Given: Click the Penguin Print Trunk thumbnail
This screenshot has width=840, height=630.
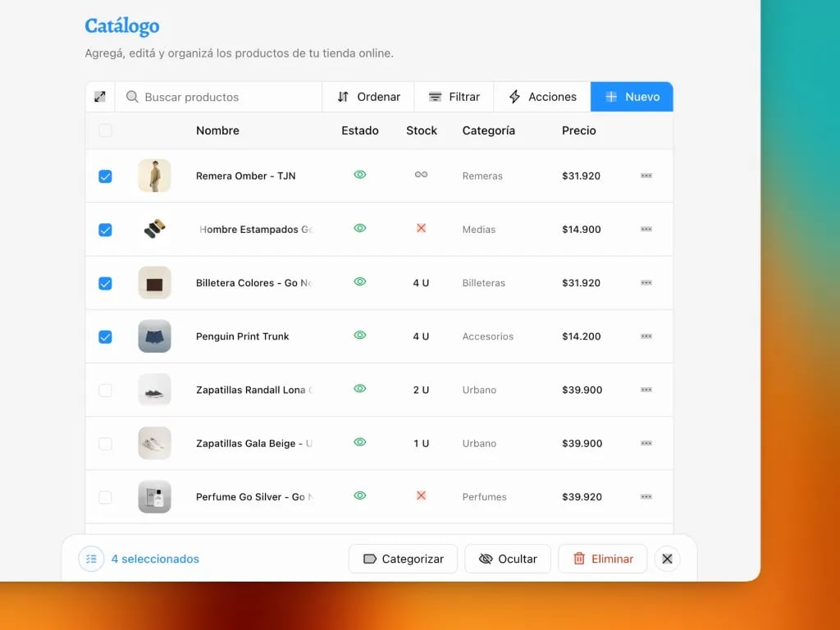Looking at the screenshot, I should [154, 336].
